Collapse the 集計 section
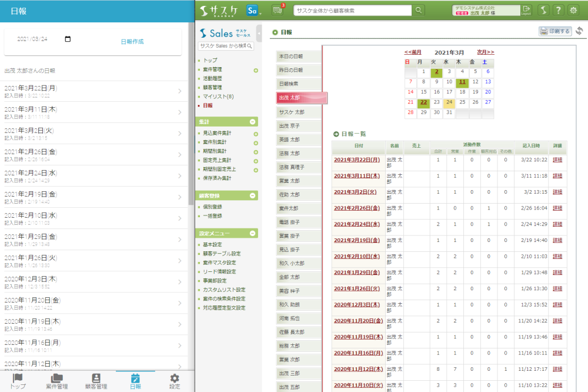The image size is (588, 392). [253, 122]
